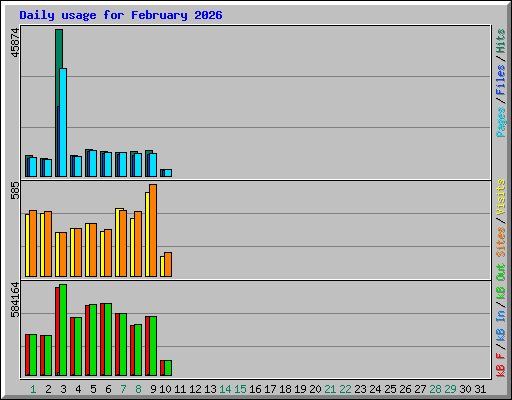Screen dimensions: 512x400
Task: Click day 25 on the x-axis
Action: pyautogui.click(x=390, y=389)
